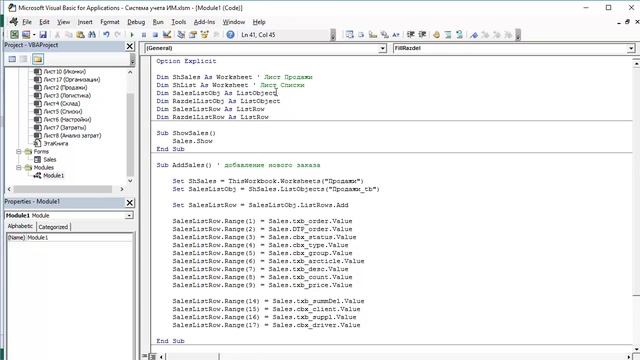Select Лист2 (Продажи) sheet in tree
This screenshot has width=640, height=360.
pyautogui.click(x=65, y=88)
